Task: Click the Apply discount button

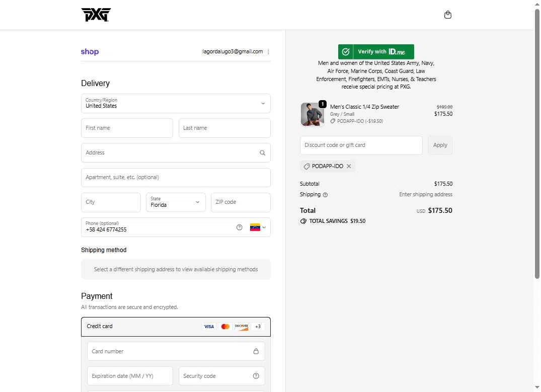Action: pos(440,145)
